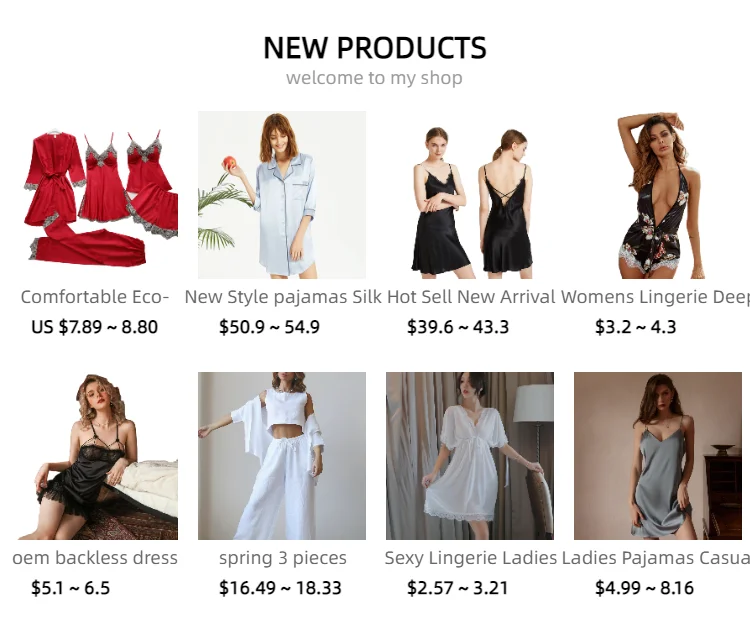This screenshot has height=630, width=750.
Task: Click 'Sexy Lingerie Ladies' product title
Action: [x=471, y=558]
